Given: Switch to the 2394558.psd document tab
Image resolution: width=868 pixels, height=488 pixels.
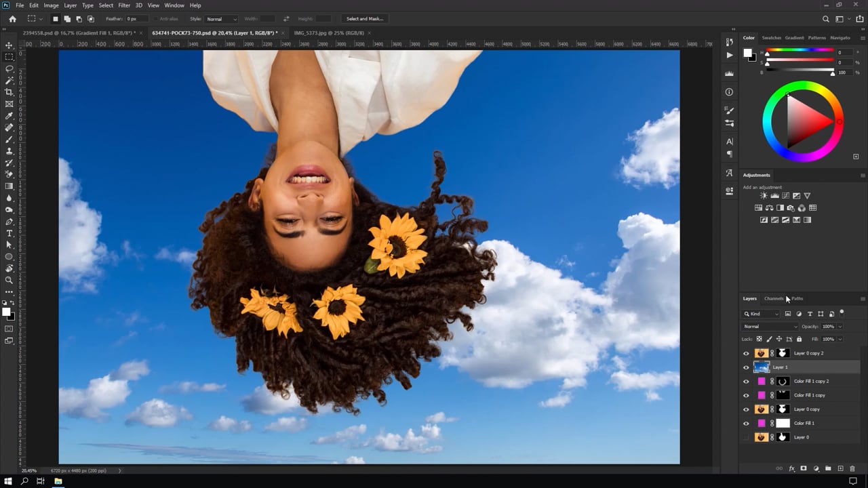Looking at the screenshot, I should [79, 33].
